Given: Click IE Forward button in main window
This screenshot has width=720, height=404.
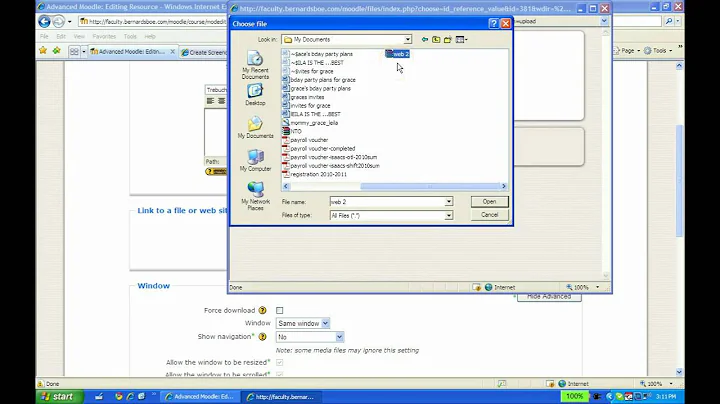Looking at the screenshot, I should coord(59,22).
